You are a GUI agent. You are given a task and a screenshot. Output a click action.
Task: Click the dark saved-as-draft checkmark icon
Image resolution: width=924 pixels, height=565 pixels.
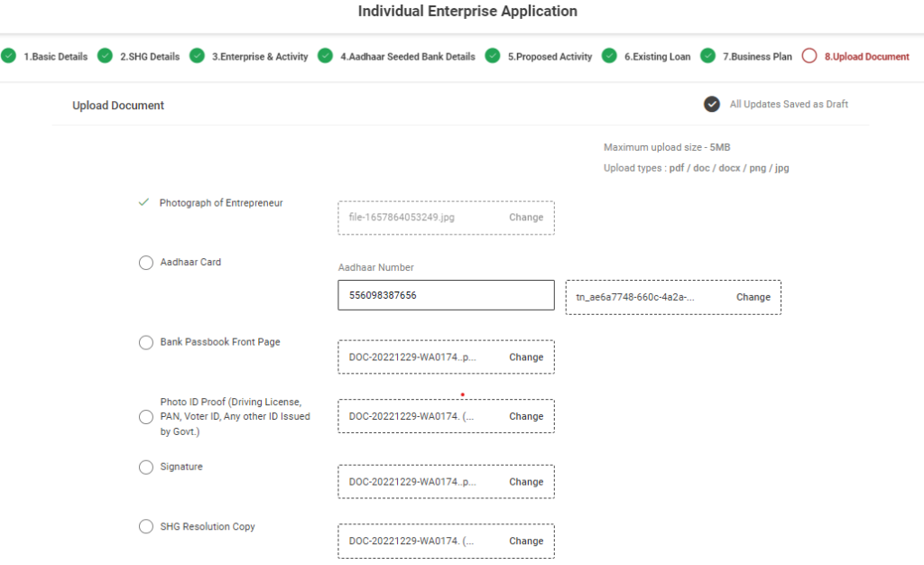(712, 104)
